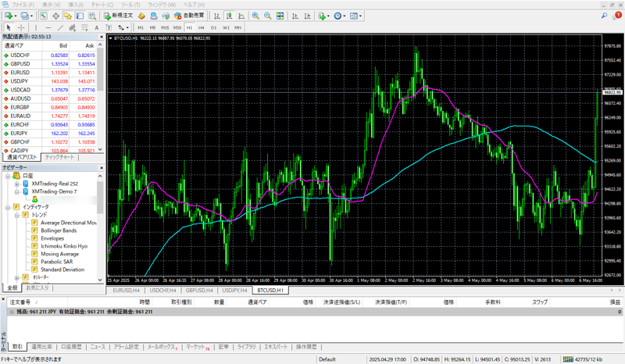Switch to bar chart display
The height and width of the screenshot is (364, 625).
[x=217, y=16]
